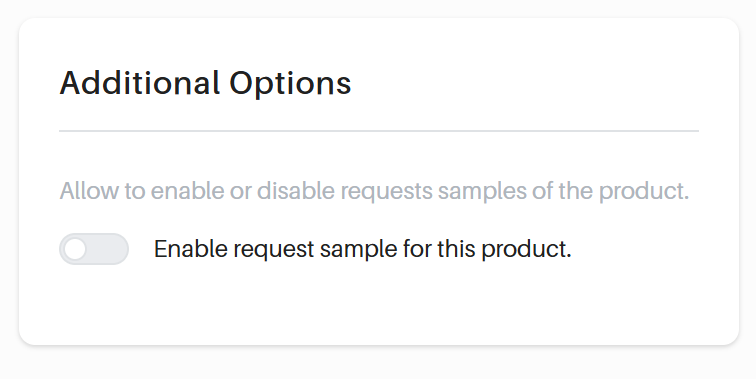Click the 'Additional Options' heading
This screenshot has width=756, height=379.
point(205,83)
